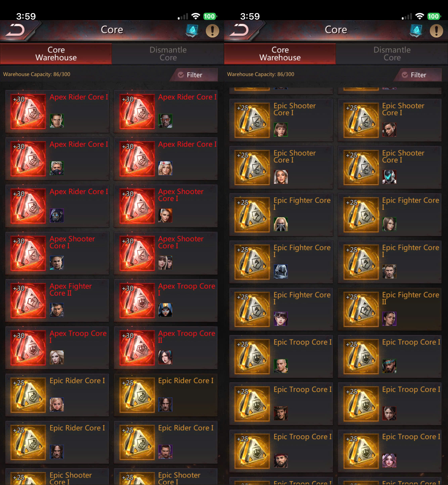The width and height of the screenshot is (448, 485).
Task: Select Epic Rider Core I with blonde girl
Action: point(57,395)
